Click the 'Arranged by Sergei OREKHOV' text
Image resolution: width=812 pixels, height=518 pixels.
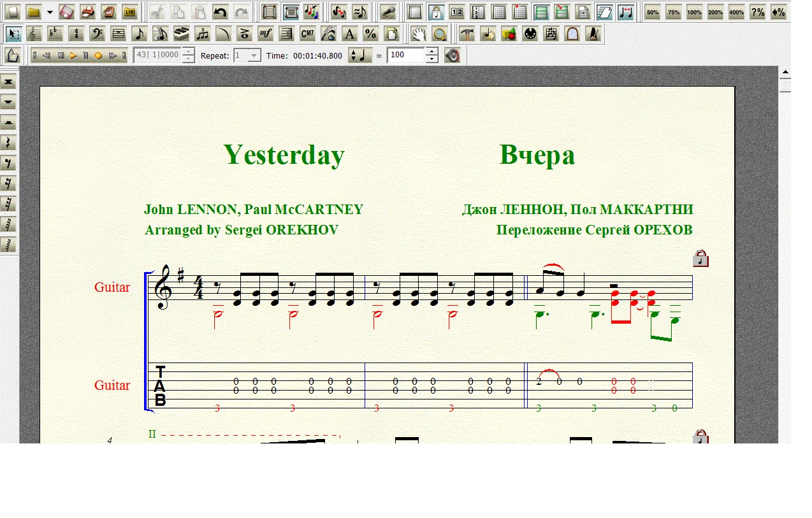(242, 230)
